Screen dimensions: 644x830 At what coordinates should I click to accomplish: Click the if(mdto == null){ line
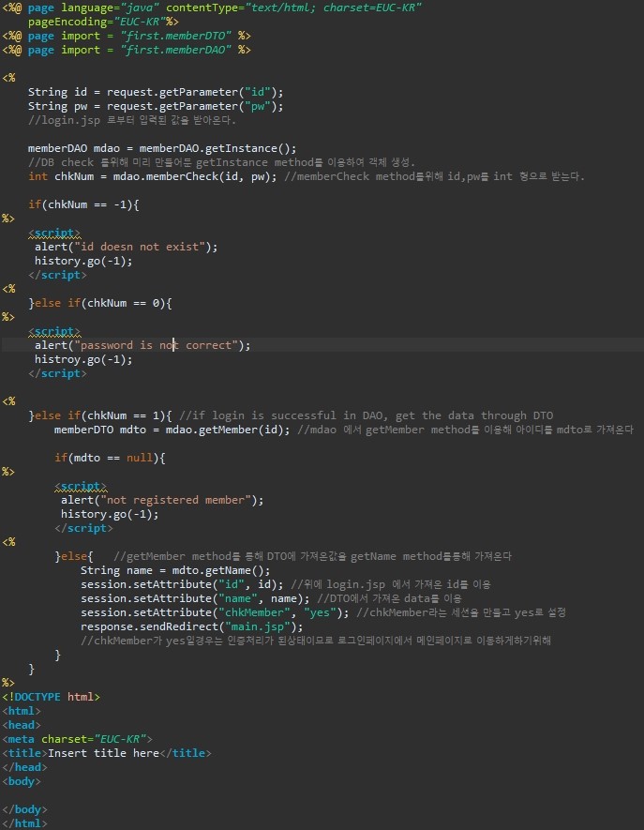[x=110, y=458]
